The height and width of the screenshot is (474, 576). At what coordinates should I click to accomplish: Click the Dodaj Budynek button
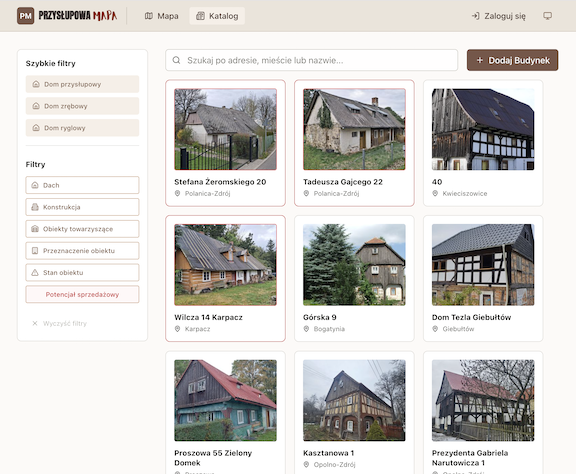pos(512,60)
